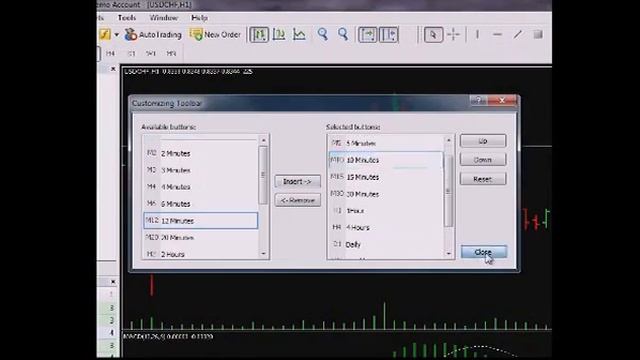Select the crosshair tool
Viewport: 640px width, 360px height.
(x=453, y=35)
